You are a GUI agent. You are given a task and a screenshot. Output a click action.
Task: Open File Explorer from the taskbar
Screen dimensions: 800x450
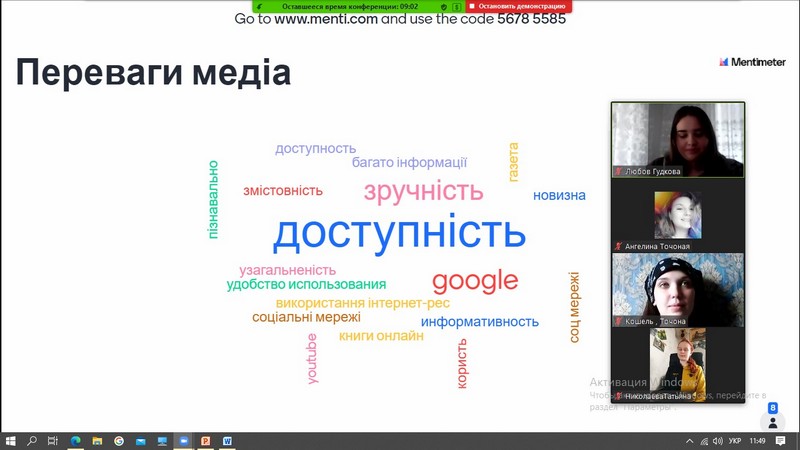[x=97, y=441]
